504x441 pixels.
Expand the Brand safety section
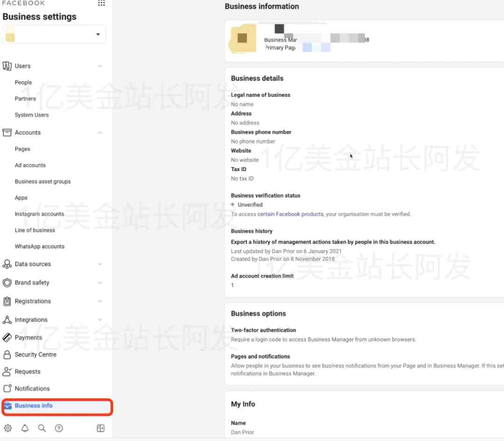click(x=100, y=283)
